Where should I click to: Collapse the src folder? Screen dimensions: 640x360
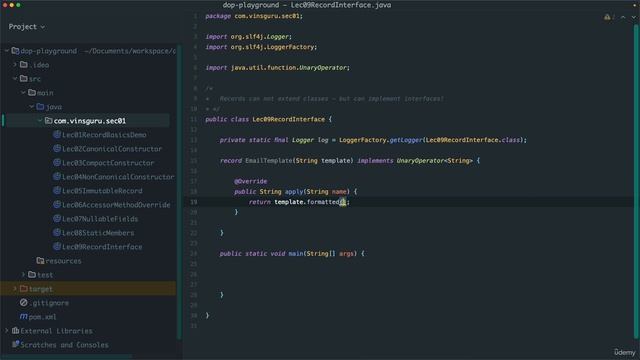15,79
